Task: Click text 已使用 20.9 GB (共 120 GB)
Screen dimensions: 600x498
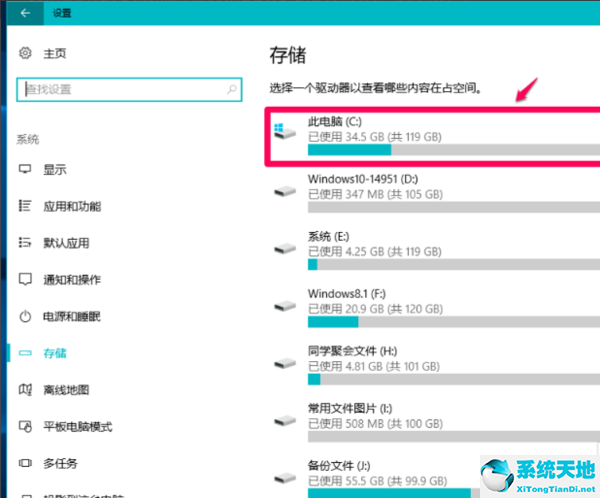Action: [375, 309]
